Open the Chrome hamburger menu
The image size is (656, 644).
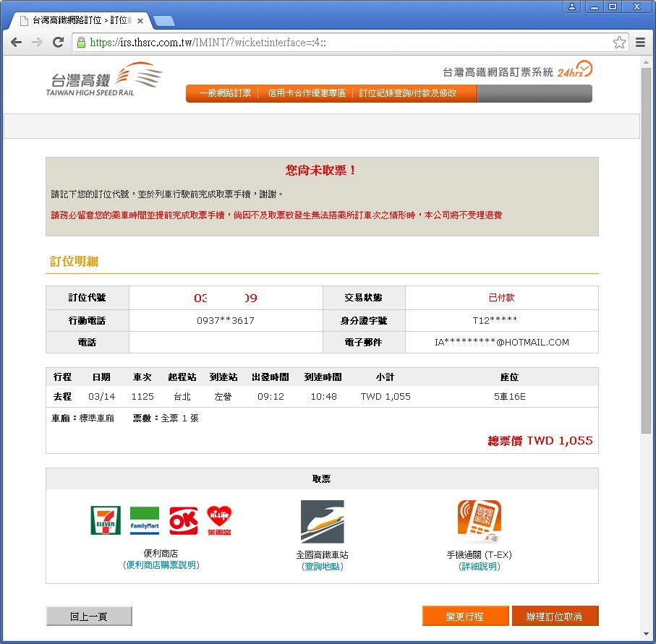[x=640, y=43]
